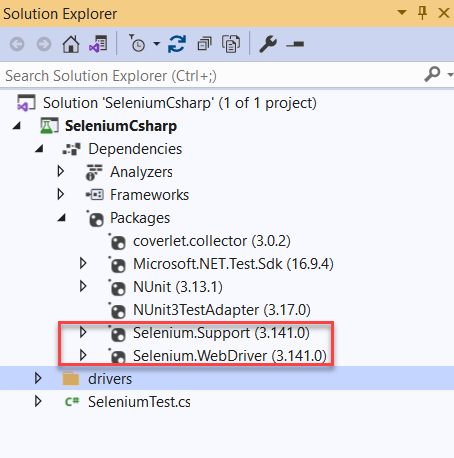The width and height of the screenshot is (454, 458).
Task: Toggle auto-hide pin for Solution Explorer
Action: [422, 13]
